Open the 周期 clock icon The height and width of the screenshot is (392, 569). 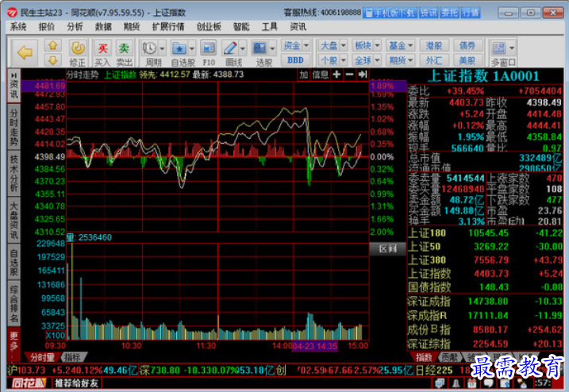coord(149,48)
